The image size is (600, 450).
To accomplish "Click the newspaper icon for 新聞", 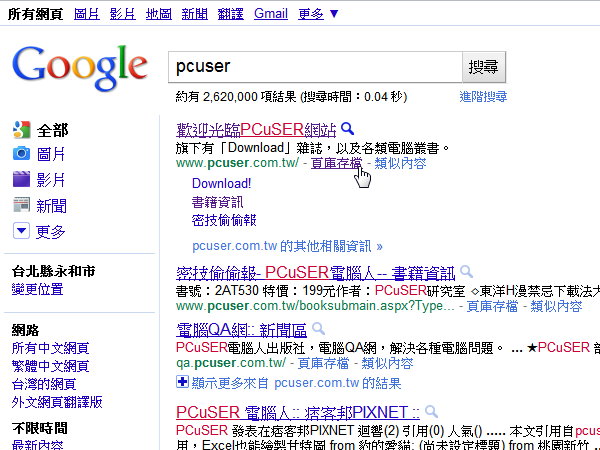I will tap(21, 205).
